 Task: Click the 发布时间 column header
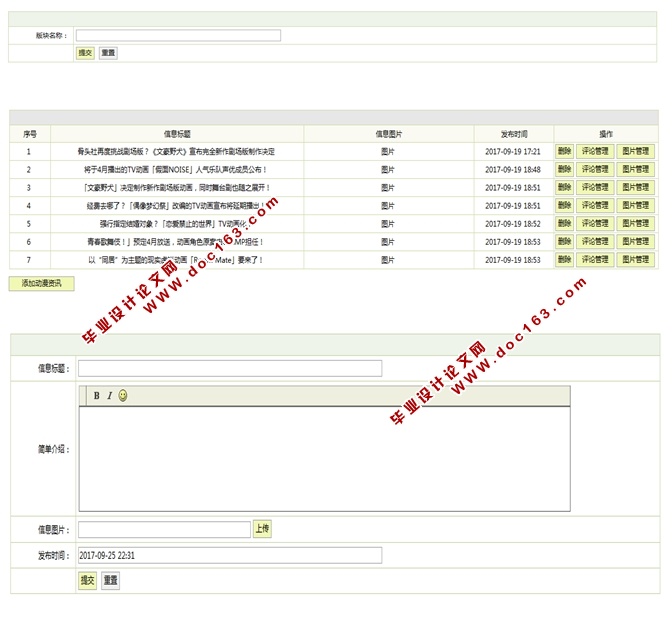coord(514,134)
